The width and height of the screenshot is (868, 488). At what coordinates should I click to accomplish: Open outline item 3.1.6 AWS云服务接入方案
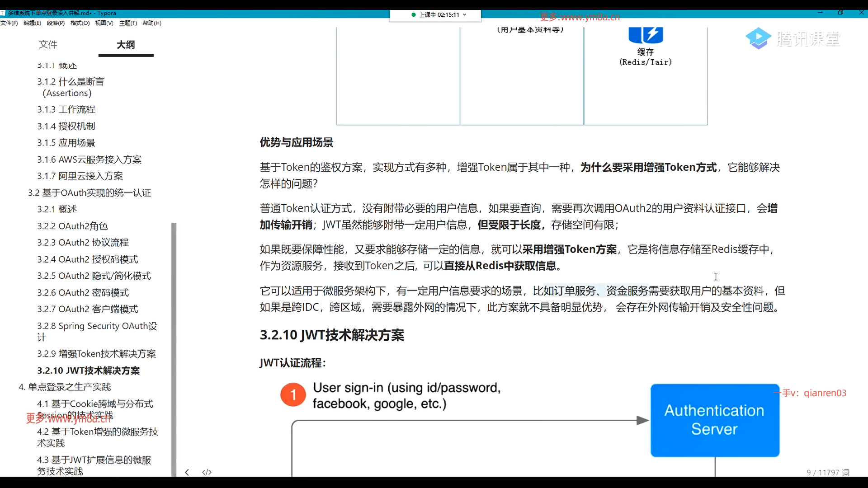click(x=89, y=160)
